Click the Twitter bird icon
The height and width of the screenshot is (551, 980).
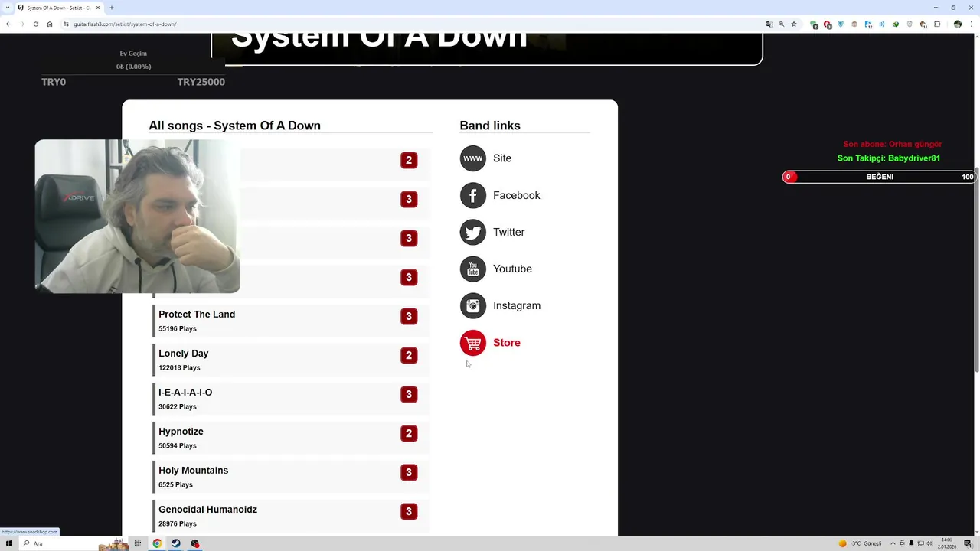[473, 232]
